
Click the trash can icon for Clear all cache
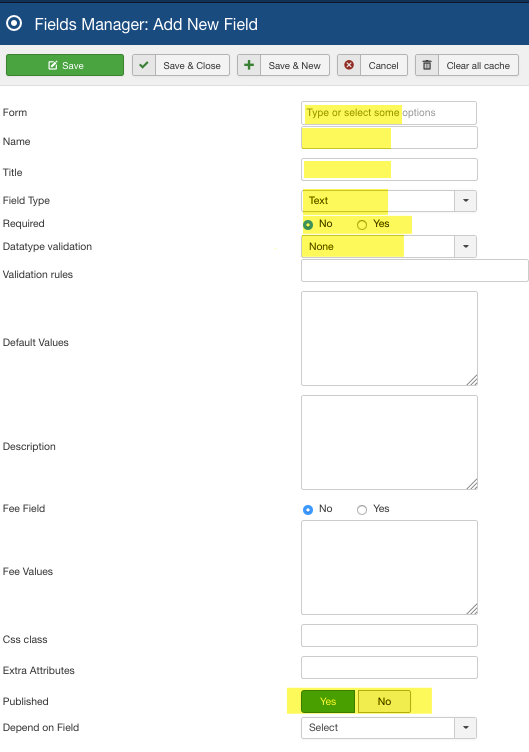click(427, 65)
